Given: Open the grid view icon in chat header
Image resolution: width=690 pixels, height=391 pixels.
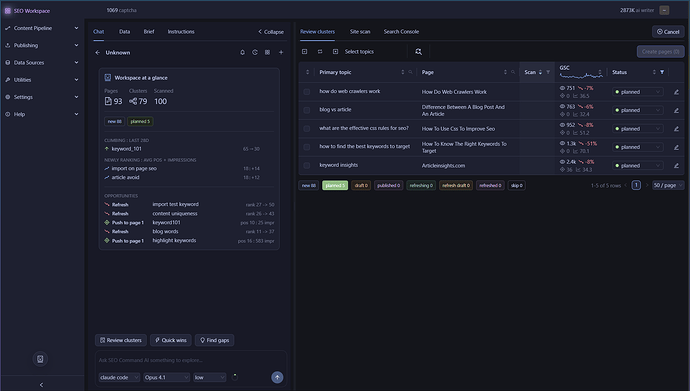Looking at the screenshot, I should click(268, 52).
